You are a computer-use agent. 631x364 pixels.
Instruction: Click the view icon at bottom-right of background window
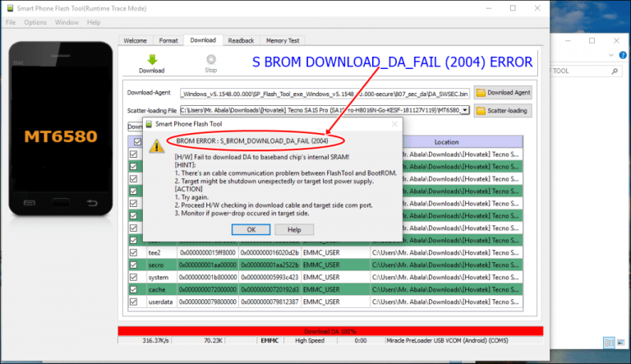tap(609, 342)
